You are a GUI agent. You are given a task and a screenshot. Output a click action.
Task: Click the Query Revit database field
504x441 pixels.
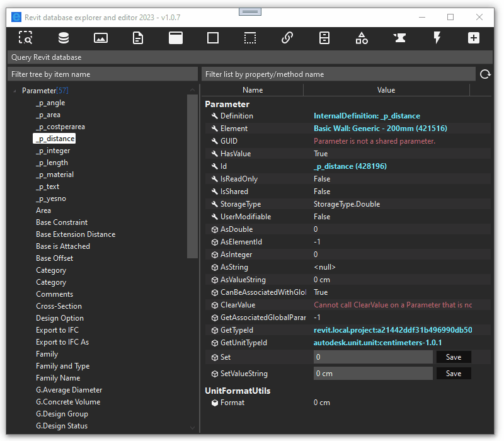[249, 57]
